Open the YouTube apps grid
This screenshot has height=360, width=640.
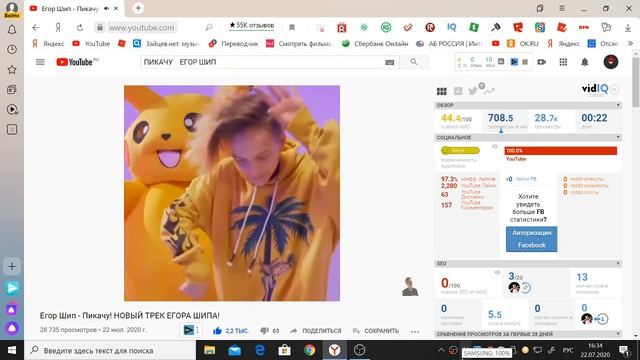click(x=563, y=62)
